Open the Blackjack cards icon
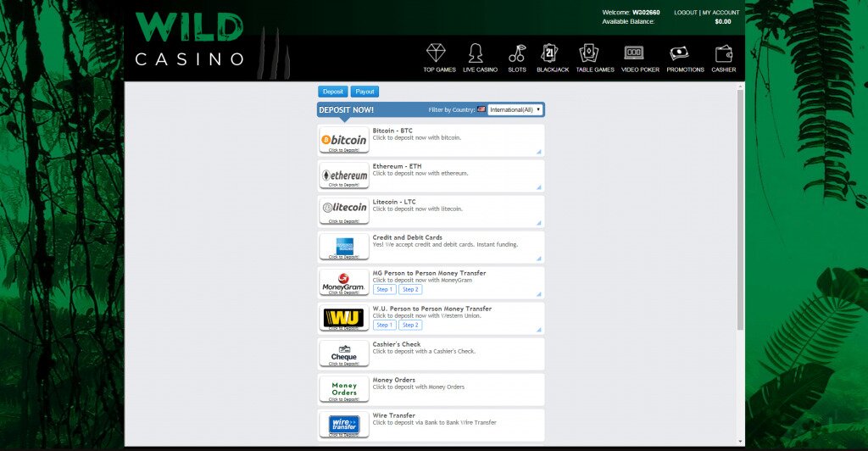The image size is (868, 451). [549, 53]
